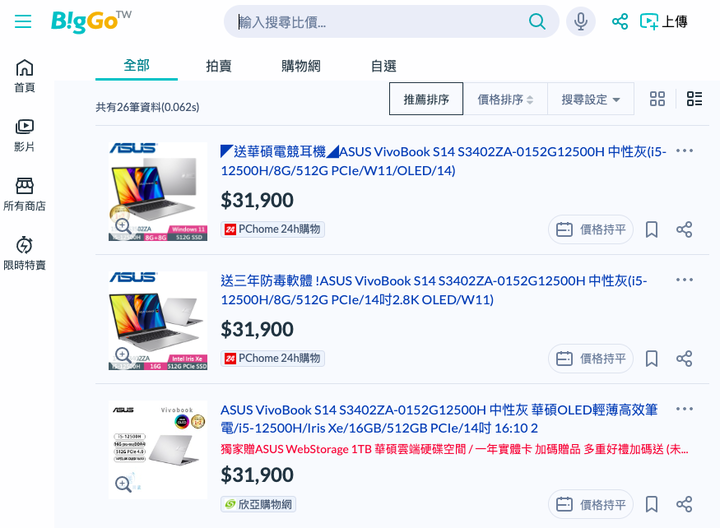720x528 pixels.
Task: Bookmark the 欣亞購物網 listing
Action: click(651, 504)
